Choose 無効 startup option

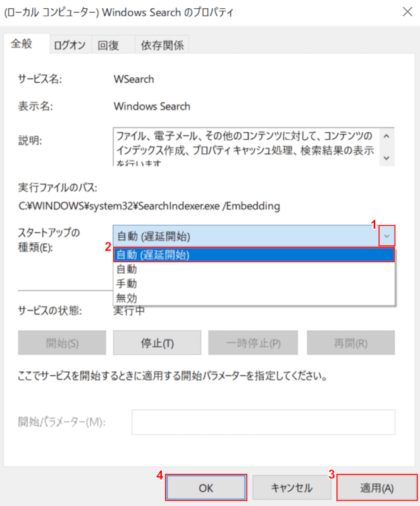(x=254, y=297)
